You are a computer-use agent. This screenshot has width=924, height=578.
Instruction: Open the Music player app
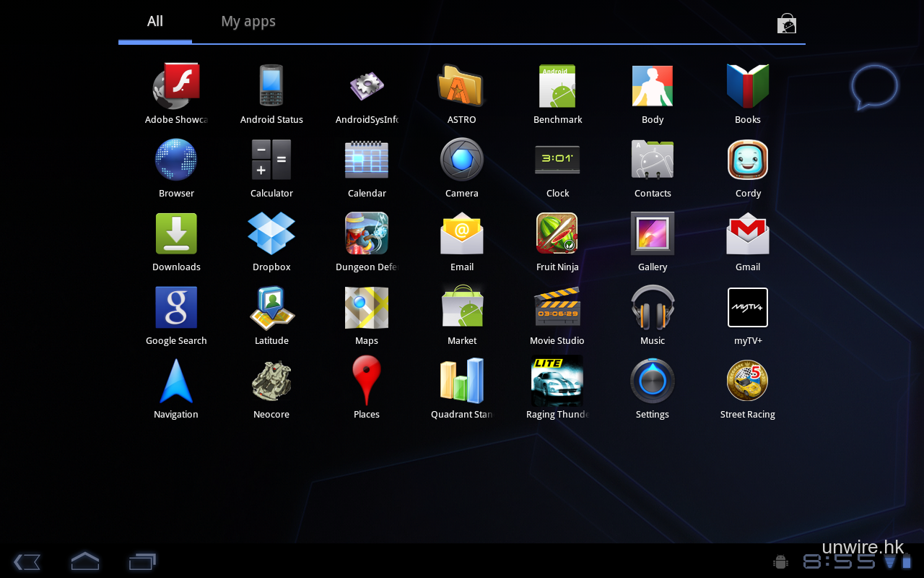[x=653, y=308]
